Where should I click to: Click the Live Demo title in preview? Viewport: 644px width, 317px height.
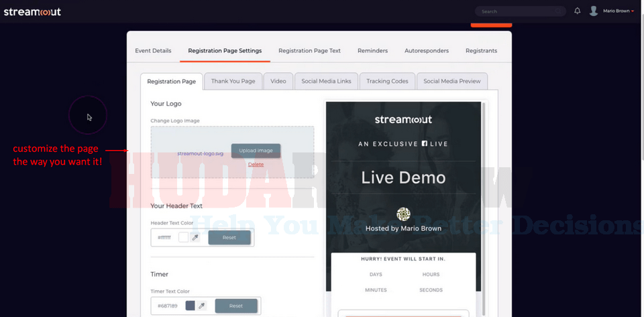coord(403,177)
